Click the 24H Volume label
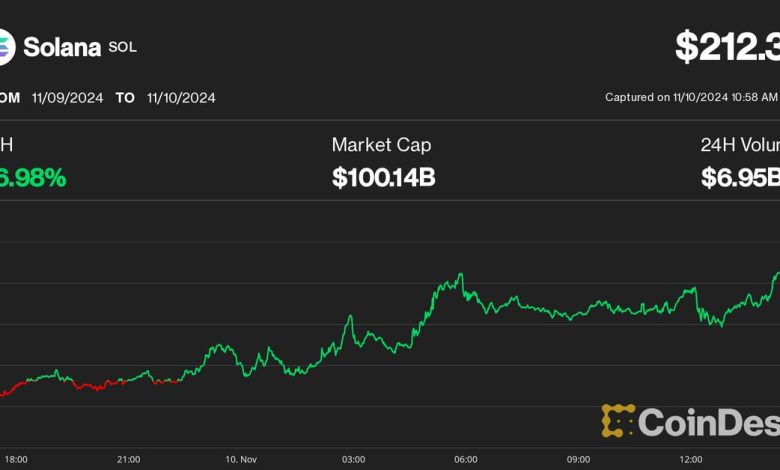 (740, 145)
